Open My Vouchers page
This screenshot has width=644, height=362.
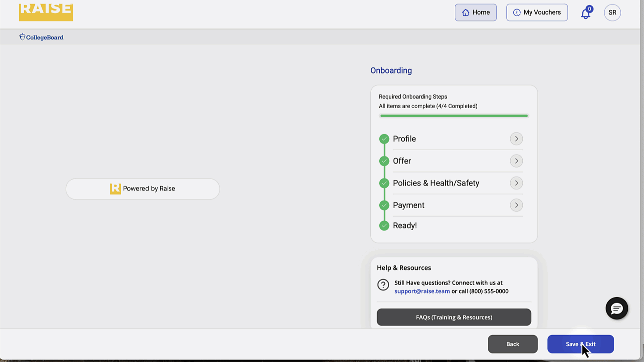(537, 13)
